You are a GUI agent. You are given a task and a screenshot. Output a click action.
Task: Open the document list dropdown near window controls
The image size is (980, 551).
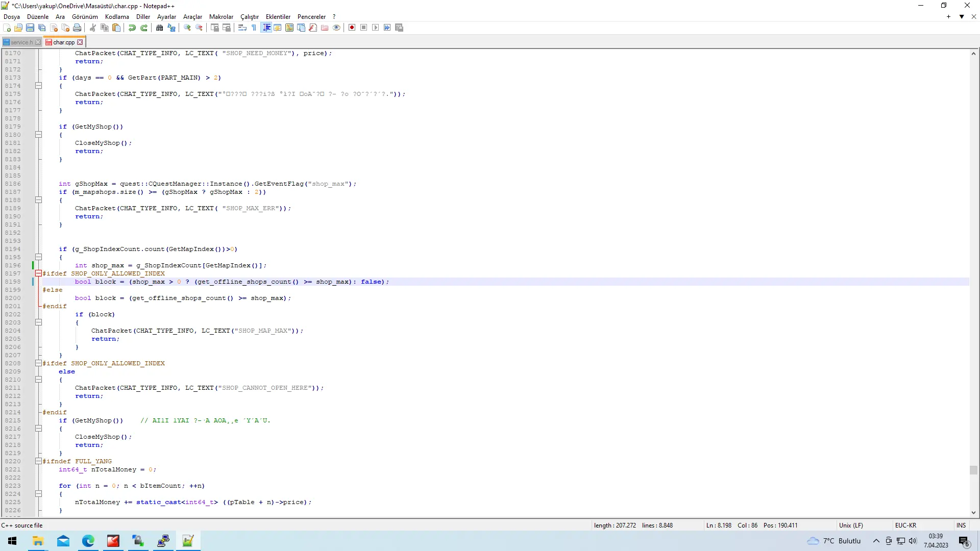tap(962, 16)
